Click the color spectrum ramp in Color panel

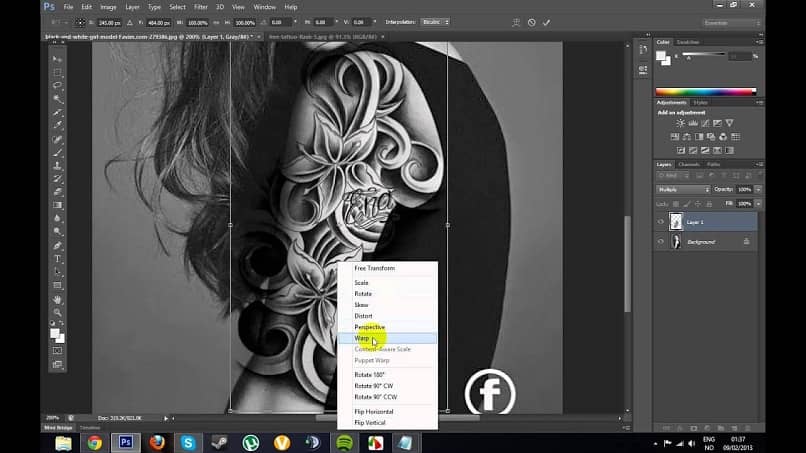click(704, 92)
